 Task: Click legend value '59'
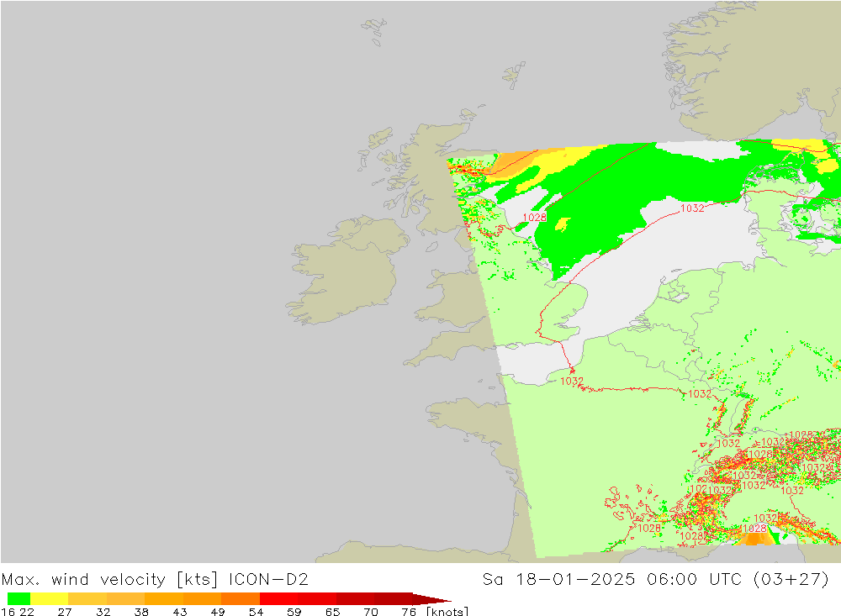point(294,612)
